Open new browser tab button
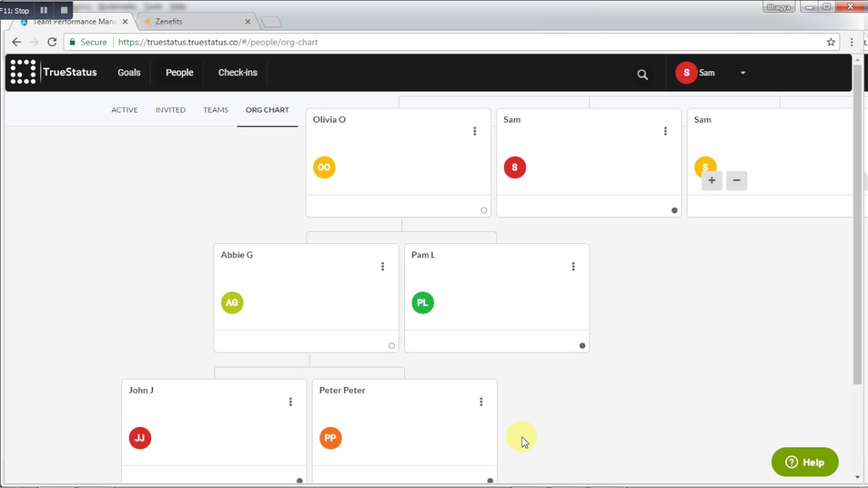The width and height of the screenshot is (868, 488). (271, 22)
